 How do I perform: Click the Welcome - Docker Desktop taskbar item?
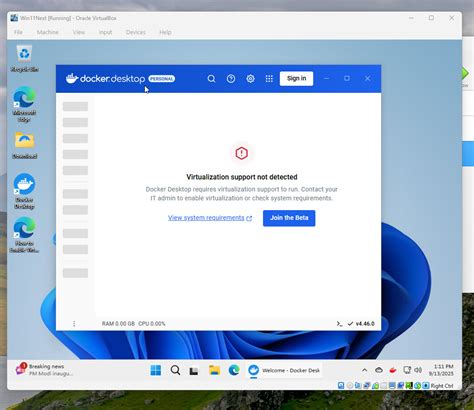(284, 370)
